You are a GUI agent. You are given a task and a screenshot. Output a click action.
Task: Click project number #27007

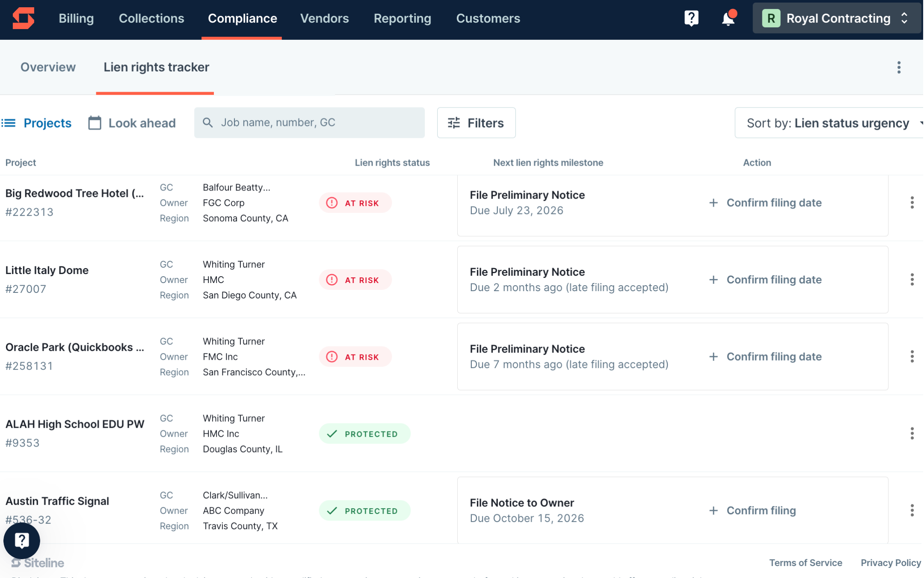tap(26, 289)
